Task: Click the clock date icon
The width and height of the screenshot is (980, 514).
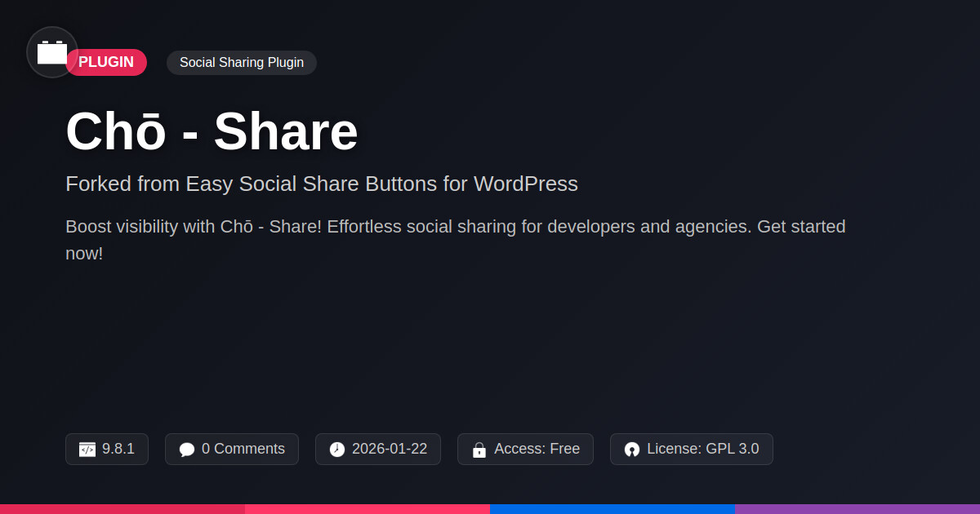Action: point(337,450)
